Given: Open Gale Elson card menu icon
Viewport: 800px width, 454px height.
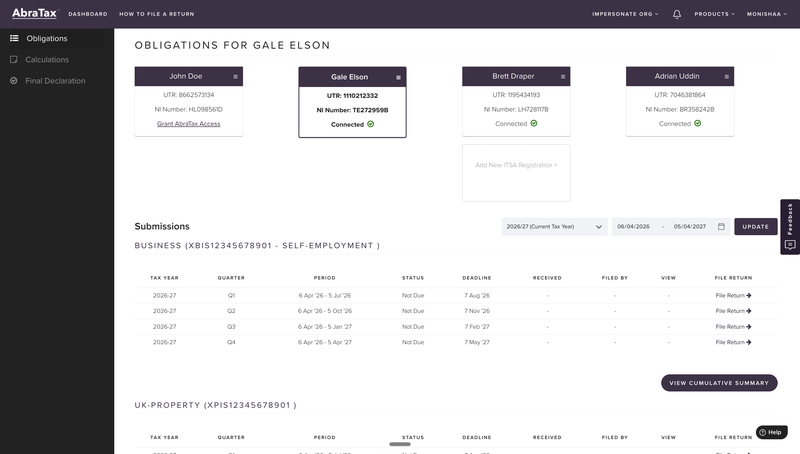Looking at the screenshot, I should tap(398, 78).
